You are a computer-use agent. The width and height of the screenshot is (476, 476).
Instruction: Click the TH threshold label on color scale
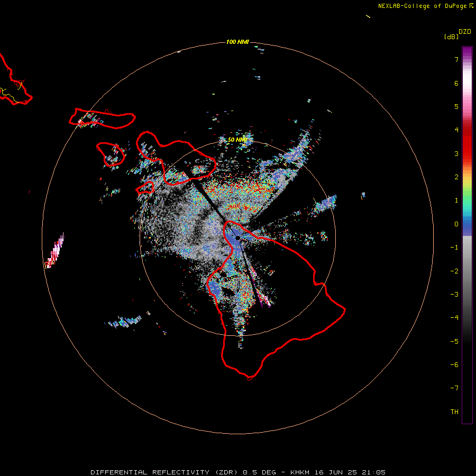pyautogui.click(x=454, y=412)
